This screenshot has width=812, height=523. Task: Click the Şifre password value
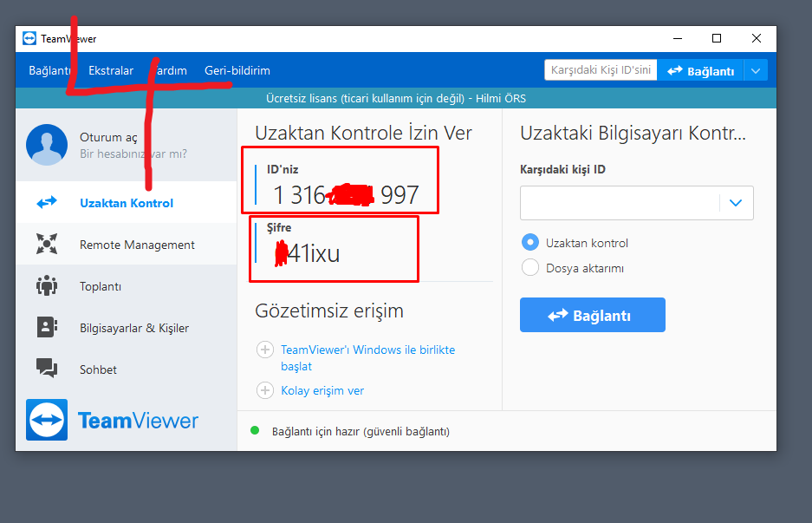(x=307, y=253)
